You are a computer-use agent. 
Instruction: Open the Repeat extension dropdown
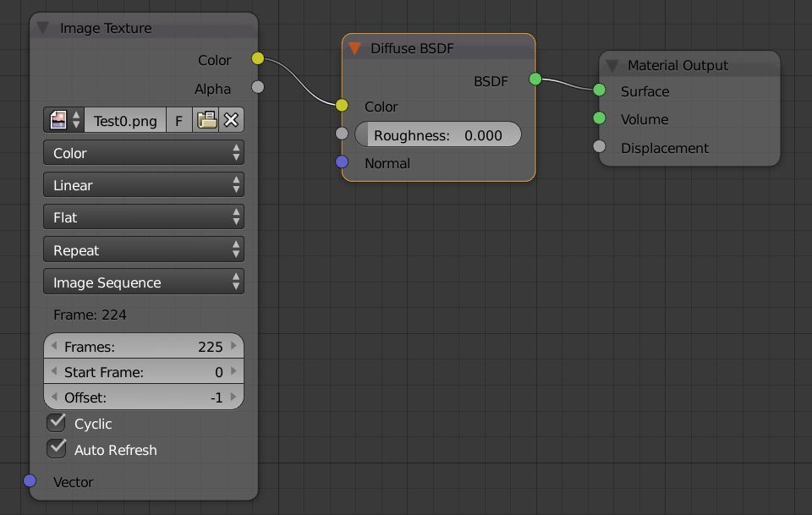click(144, 249)
